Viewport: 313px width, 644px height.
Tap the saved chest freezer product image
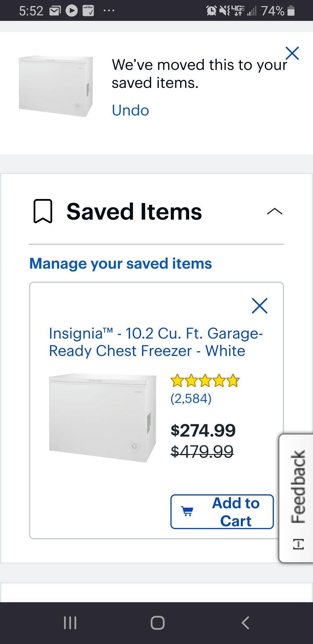[x=103, y=418]
